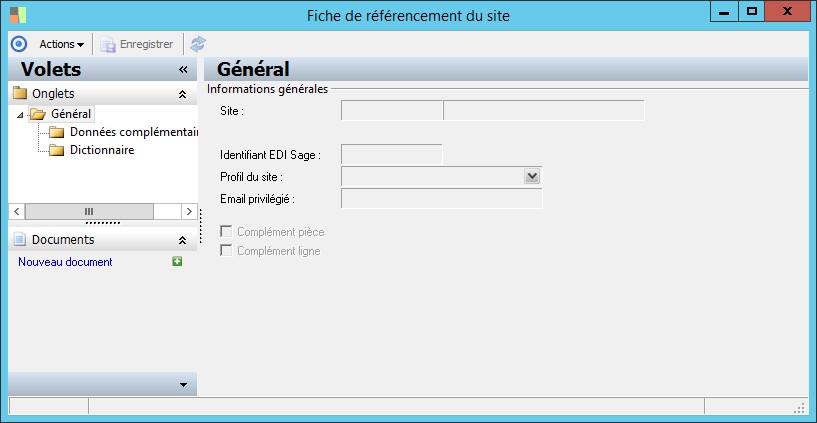
Task: Click the Données complémentaires folder icon
Action: [56, 133]
